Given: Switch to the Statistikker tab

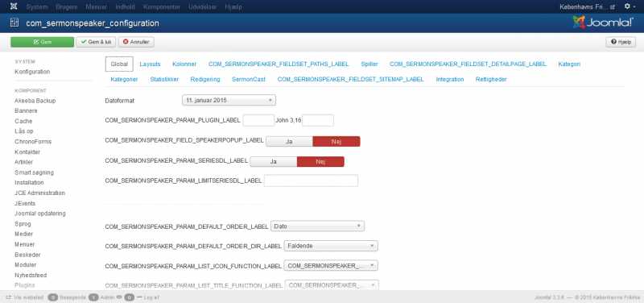Looking at the screenshot, I should 164,79.
